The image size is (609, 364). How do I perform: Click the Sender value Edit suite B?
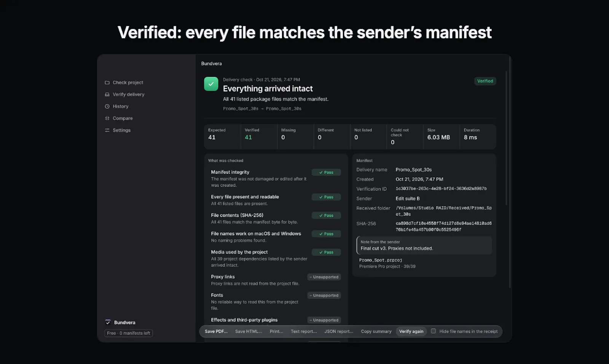pos(408,199)
